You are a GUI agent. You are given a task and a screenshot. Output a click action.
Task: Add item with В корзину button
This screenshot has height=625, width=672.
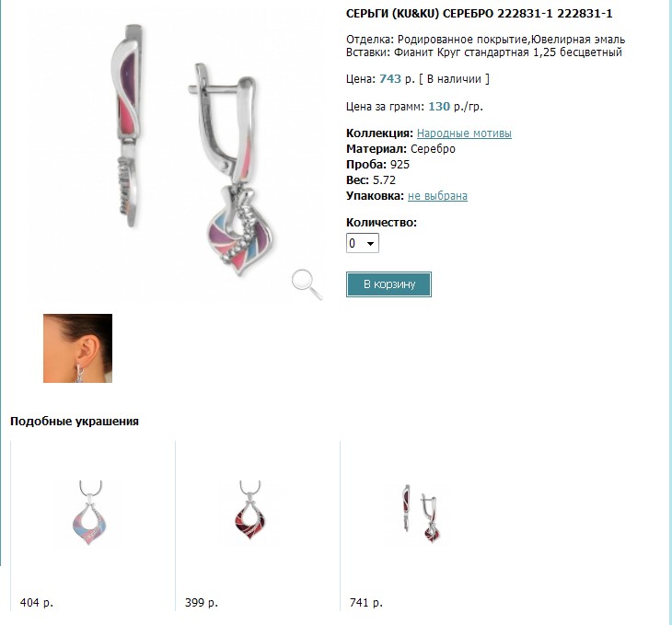coord(388,284)
